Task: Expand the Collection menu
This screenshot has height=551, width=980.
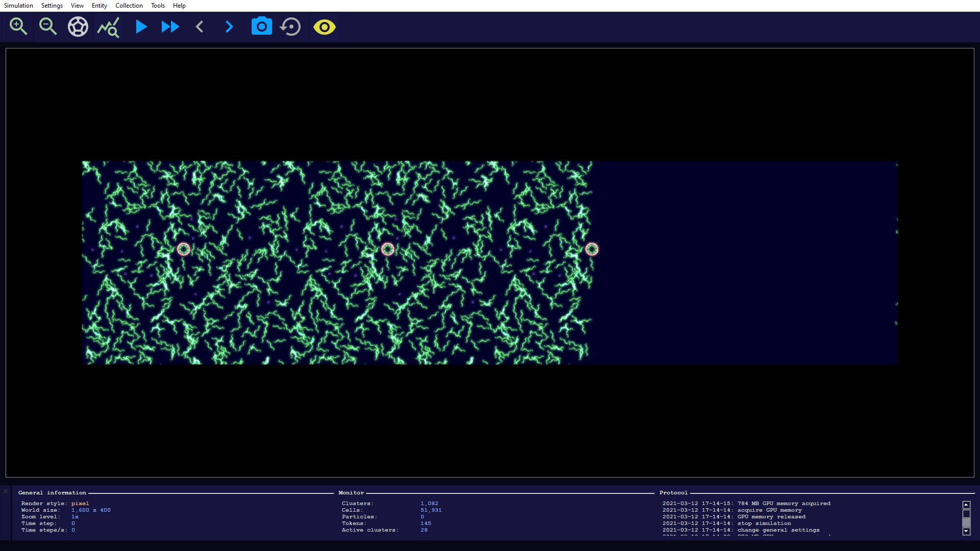Action: point(129,6)
